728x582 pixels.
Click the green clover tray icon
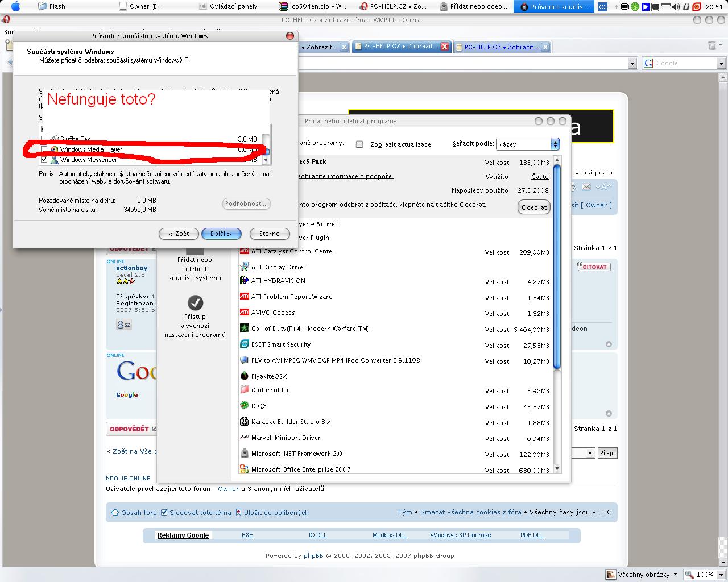tap(634, 7)
